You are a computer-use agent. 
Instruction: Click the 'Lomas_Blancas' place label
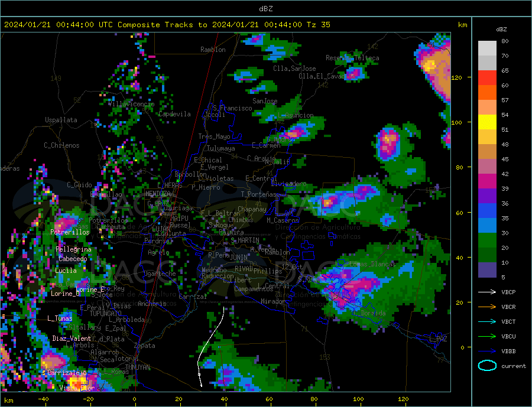coord(372,264)
